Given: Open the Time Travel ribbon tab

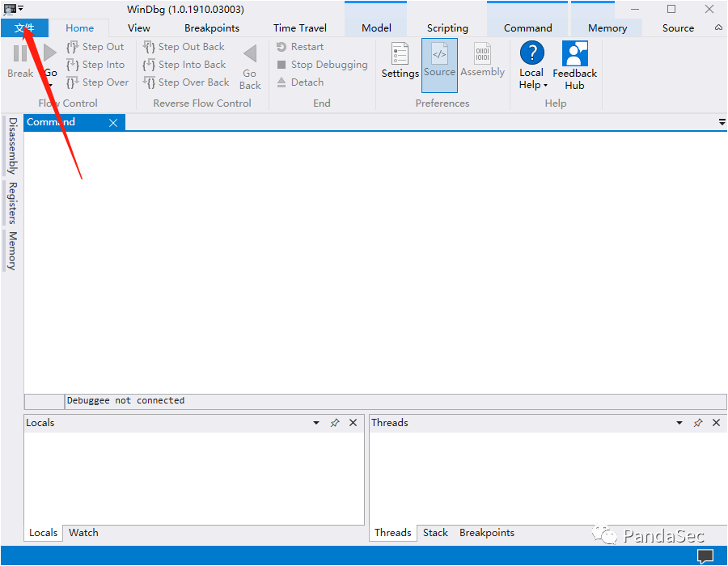Looking at the screenshot, I should point(299,28).
